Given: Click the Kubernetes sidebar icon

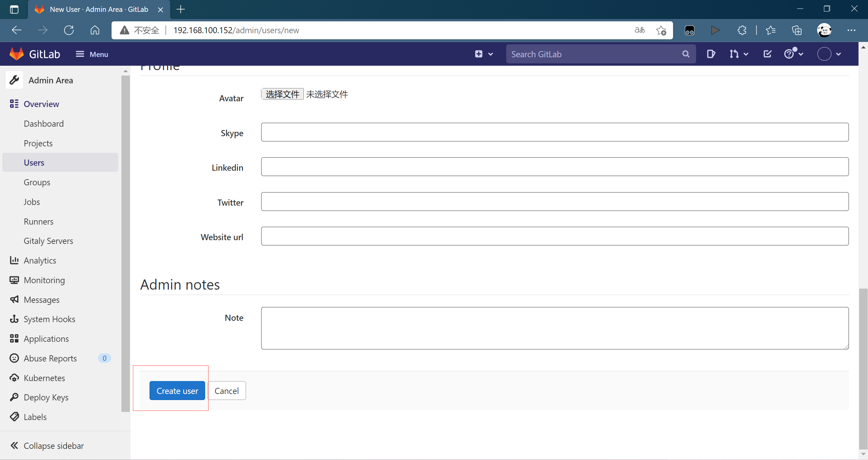Looking at the screenshot, I should click(x=14, y=377).
